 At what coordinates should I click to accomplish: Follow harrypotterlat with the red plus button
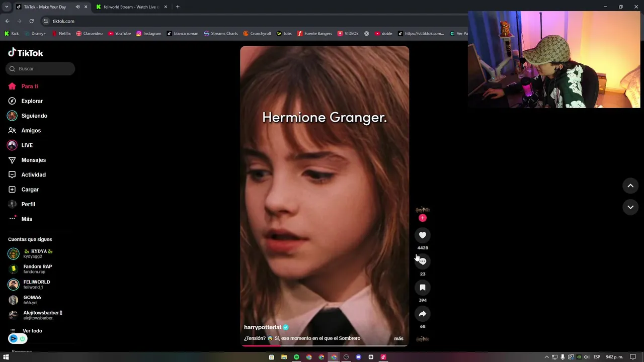pos(423,218)
